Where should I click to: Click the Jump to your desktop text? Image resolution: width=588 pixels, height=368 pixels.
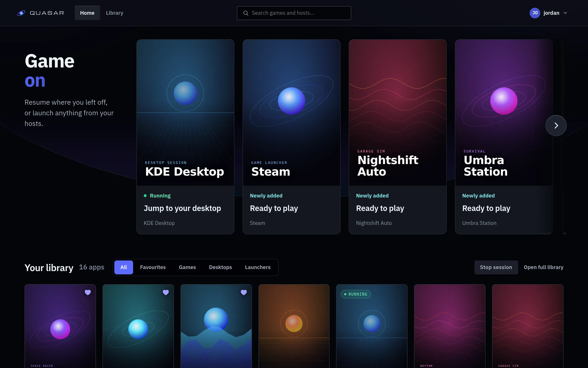pos(182,208)
